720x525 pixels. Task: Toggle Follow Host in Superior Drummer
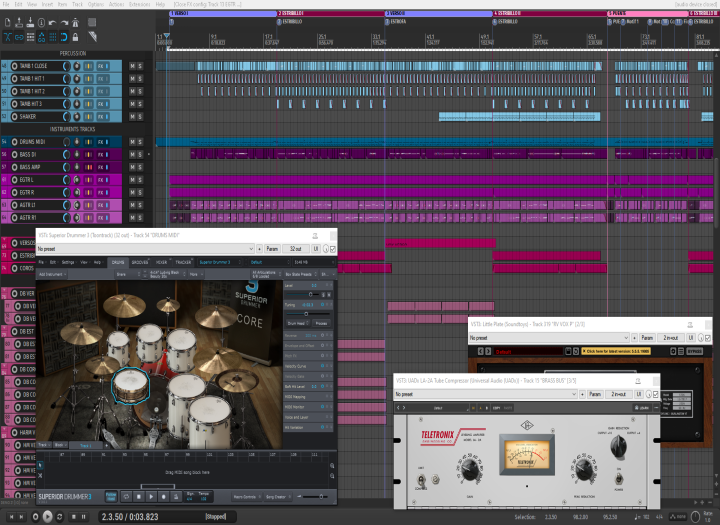(x=111, y=497)
